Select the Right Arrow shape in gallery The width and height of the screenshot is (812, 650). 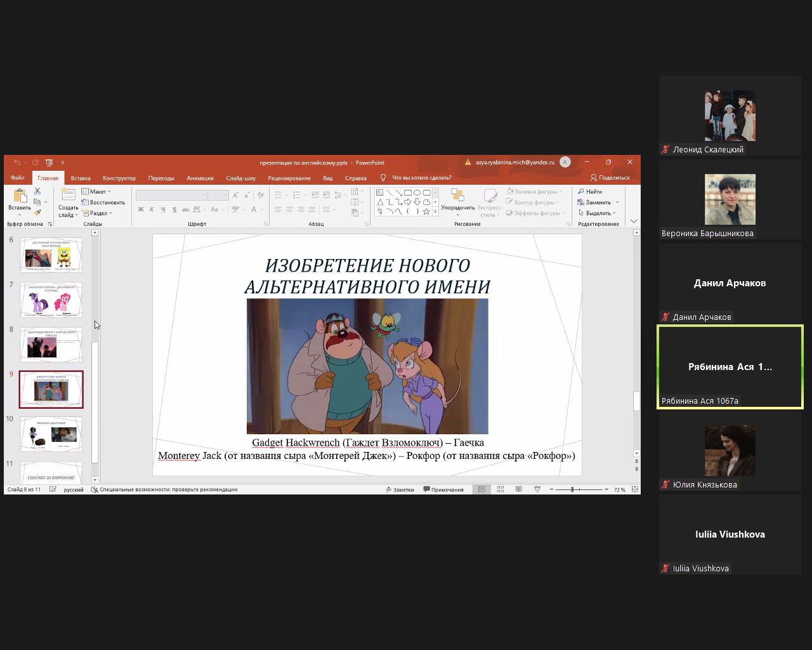tap(408, 202)
